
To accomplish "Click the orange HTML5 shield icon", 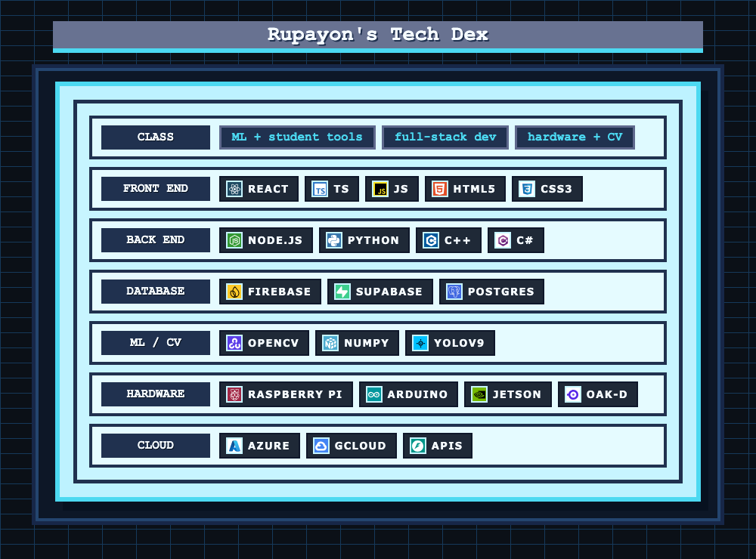I will click(x=440, y=189).
